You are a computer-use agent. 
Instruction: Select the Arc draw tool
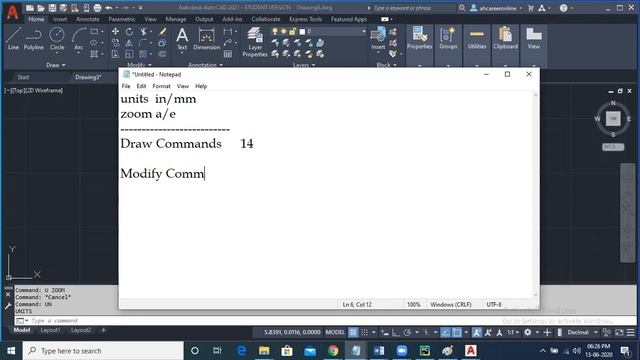pos(78,39)
